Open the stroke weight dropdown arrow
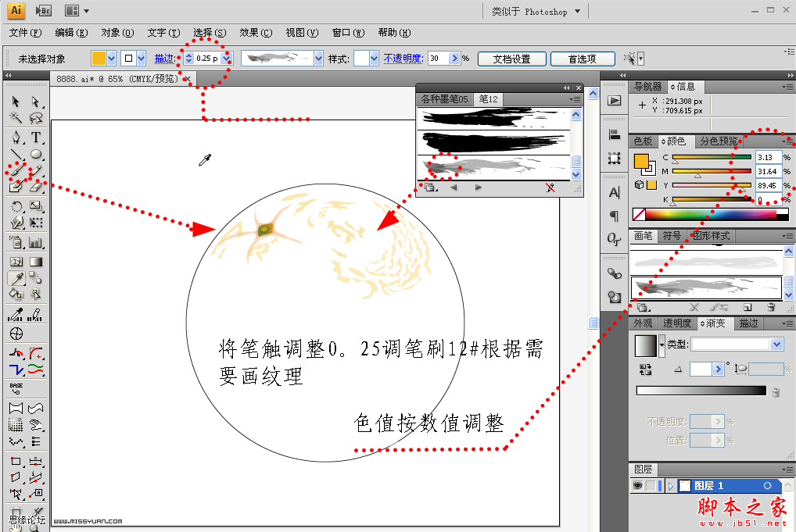The width and height of the screenshot is (796, 532). (227, 59)
